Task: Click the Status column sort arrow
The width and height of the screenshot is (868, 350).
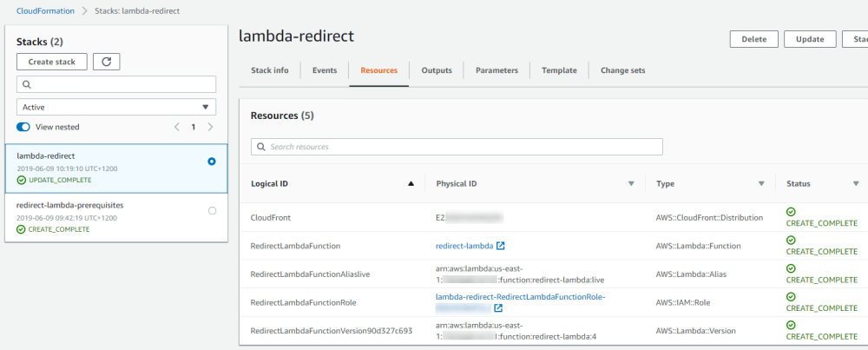Action: click(855, 184)
